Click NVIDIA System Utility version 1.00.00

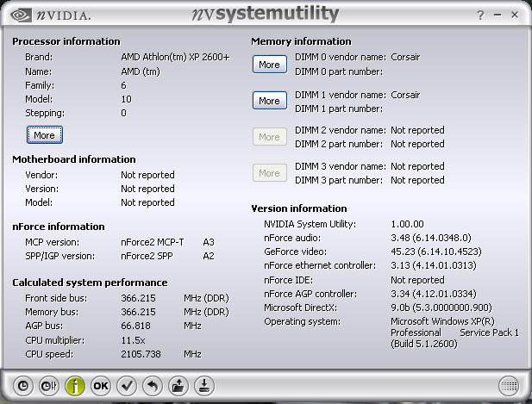click(x=408, y=224)
